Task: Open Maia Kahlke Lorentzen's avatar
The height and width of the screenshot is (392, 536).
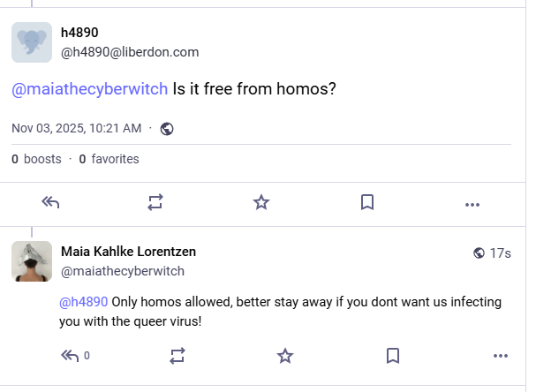Action: point(32,261)
